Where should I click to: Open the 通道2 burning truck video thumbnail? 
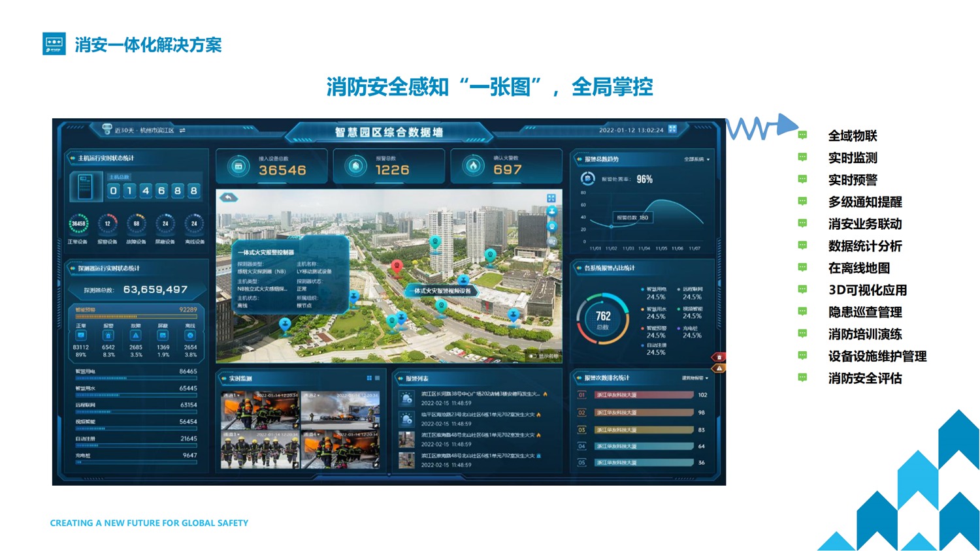[340, 410]
